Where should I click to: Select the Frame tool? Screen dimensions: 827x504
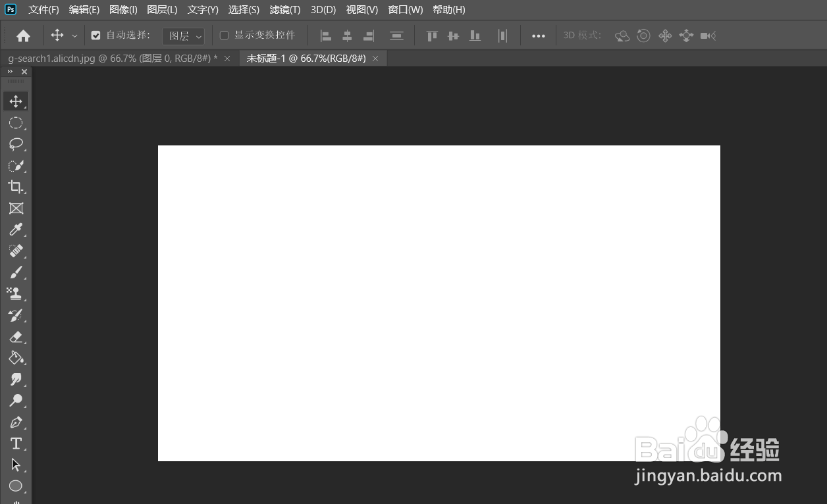coord(16,209)
